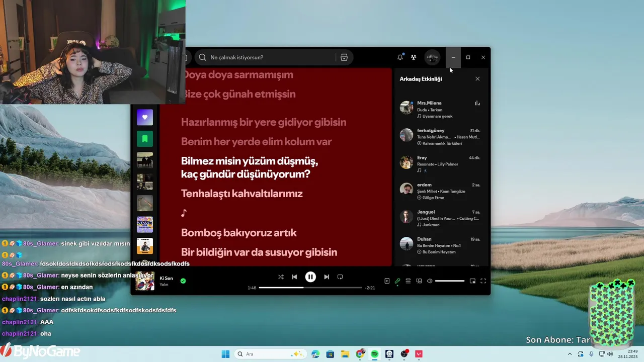
Task: Open friend ferhatgüney's activity
Action: 440,136
